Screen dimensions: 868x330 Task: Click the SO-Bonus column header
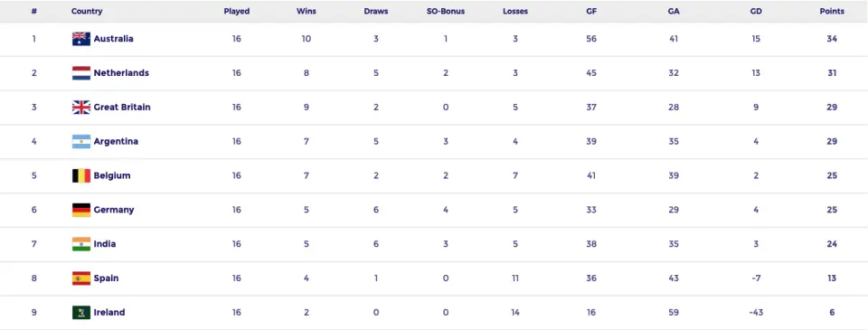(x=446, y=11)
